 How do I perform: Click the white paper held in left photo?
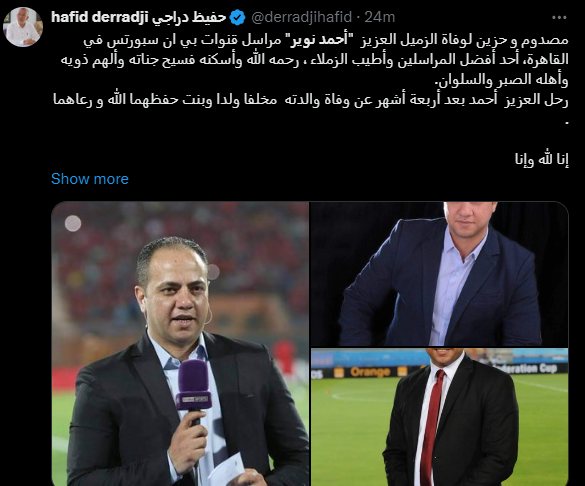227,469
